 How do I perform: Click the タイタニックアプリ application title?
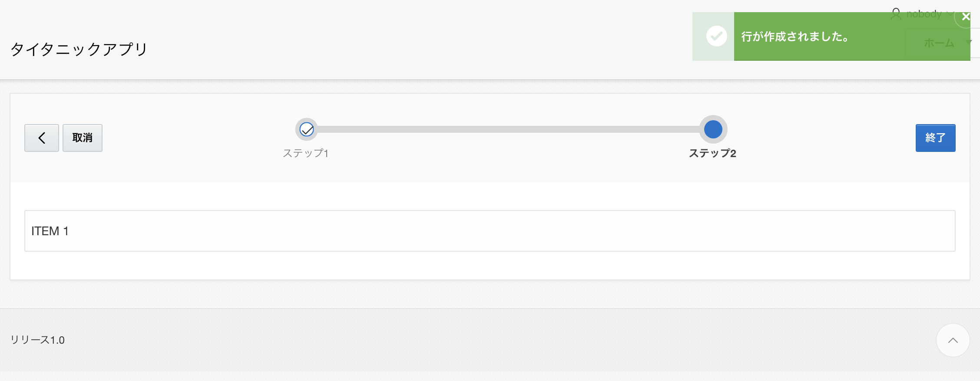tap(79, 49)
